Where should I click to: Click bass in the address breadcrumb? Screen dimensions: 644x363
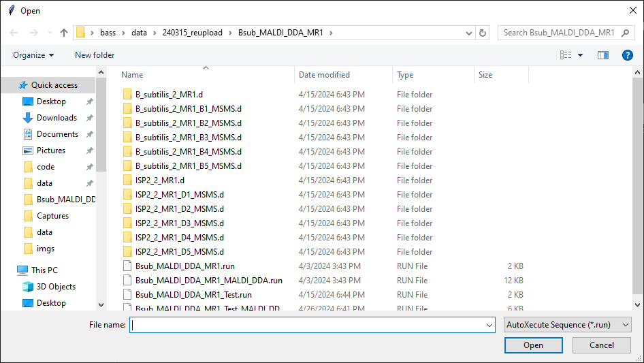coord(108,33)
